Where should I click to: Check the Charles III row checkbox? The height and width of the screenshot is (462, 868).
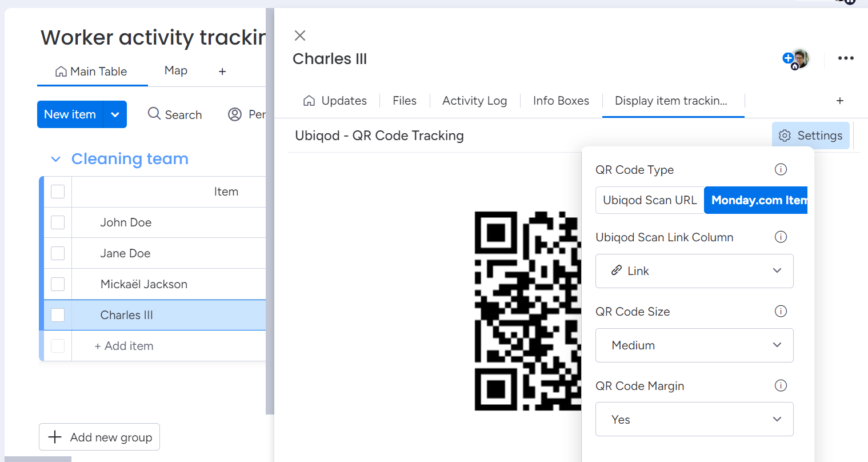(x=58, y=315)
